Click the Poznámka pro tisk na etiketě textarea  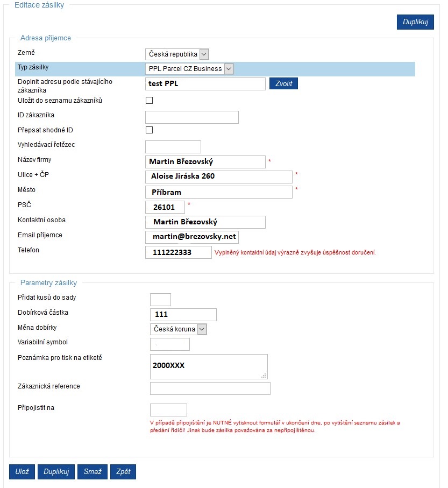(209, 366)
